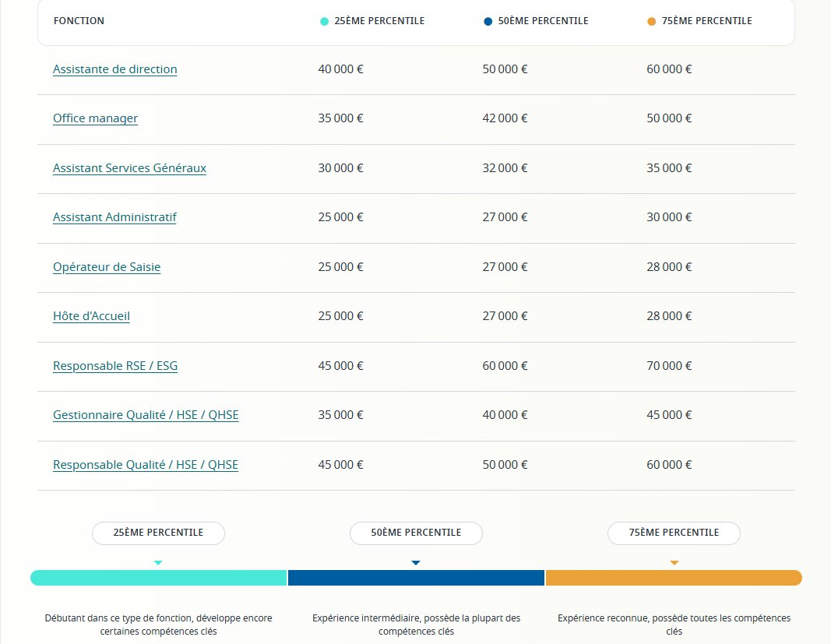Click the small blue triangle marker above bar
The height and width of the screenshot is (644, 831).
[x=416, y=562]
